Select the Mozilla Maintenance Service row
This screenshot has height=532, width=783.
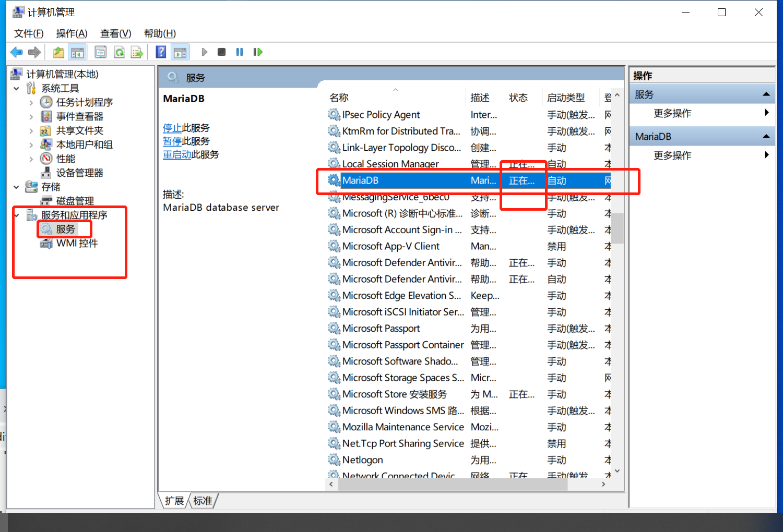468,427
